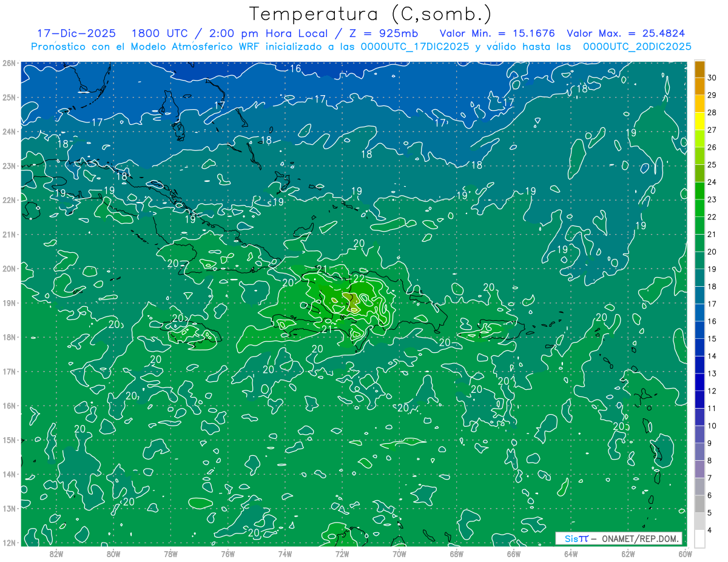Click the white swatch below 4
The image size is (728, 562).
click(699, 538)
